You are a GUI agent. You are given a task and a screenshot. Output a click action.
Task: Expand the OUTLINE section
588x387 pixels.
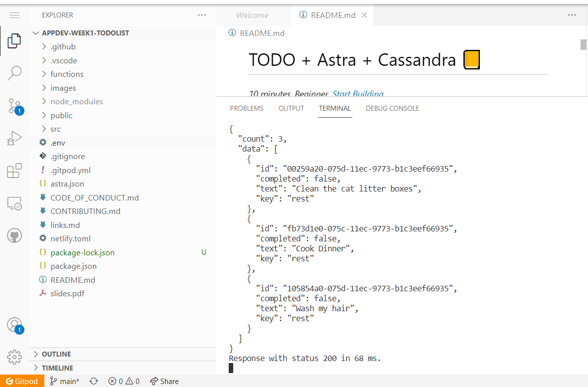(x=123, y=354)
